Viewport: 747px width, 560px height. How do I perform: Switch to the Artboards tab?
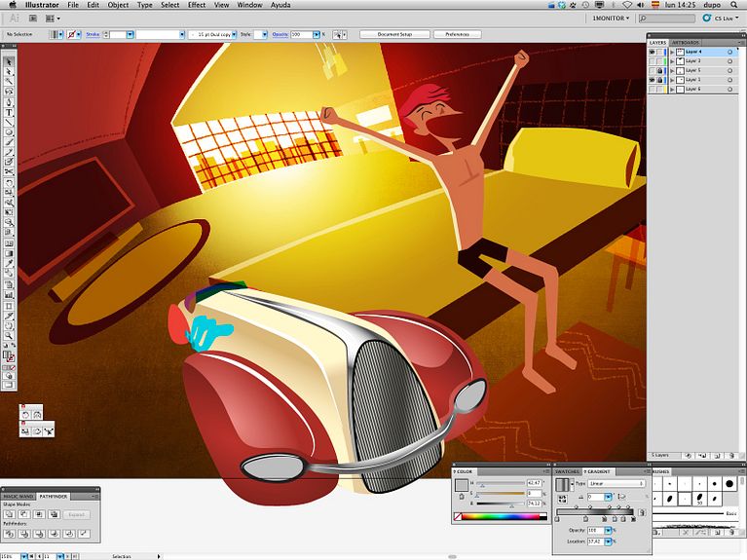(x=686, y=43)
